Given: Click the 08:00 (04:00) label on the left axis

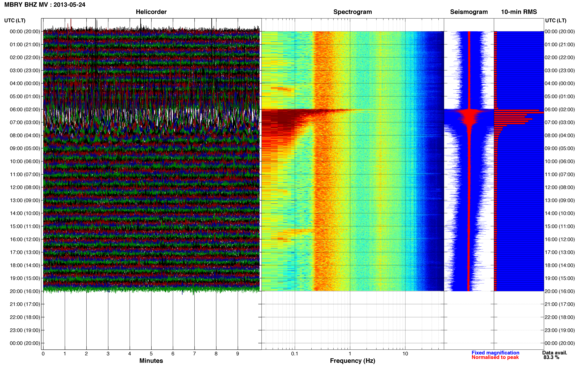Looking at the screenshot, I should click(25, 135).
